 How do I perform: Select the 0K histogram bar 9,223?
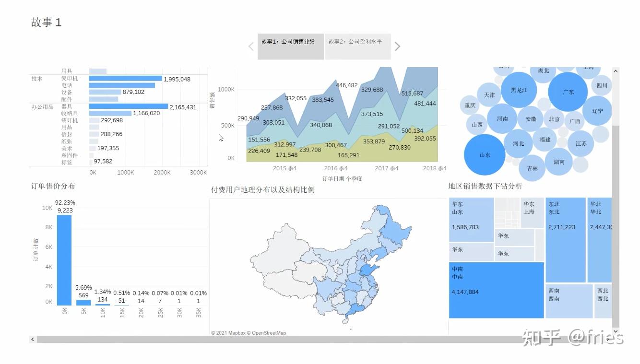coord(64,260)
